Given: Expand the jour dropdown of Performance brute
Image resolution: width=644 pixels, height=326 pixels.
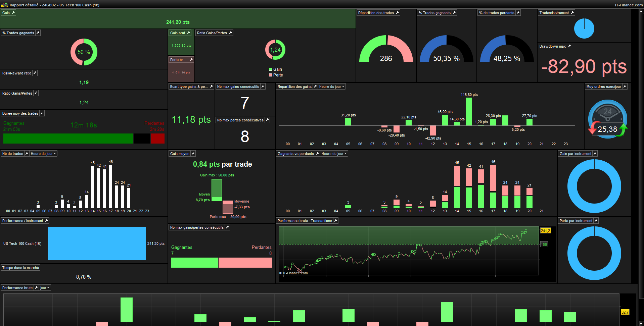Looking at the screenshot, I should click(45, 288).
